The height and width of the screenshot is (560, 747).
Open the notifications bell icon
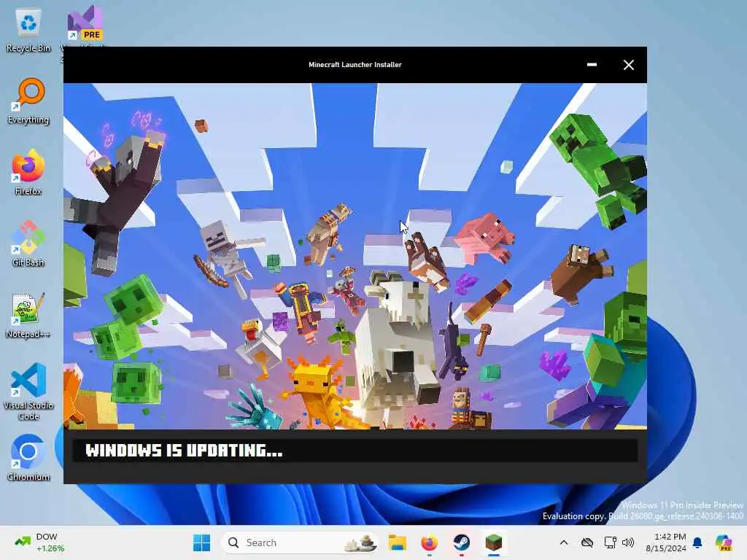[x=697, y=542]
